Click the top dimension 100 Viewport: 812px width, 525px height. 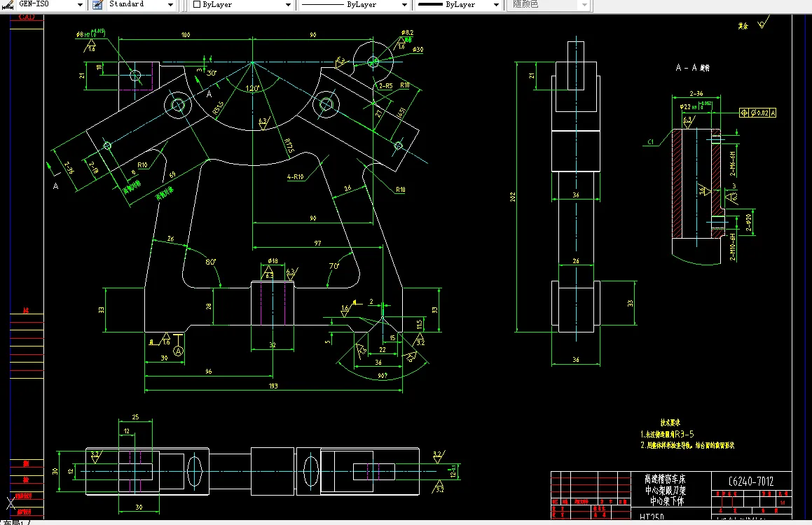pyautogui.click(x=186, y=35)
